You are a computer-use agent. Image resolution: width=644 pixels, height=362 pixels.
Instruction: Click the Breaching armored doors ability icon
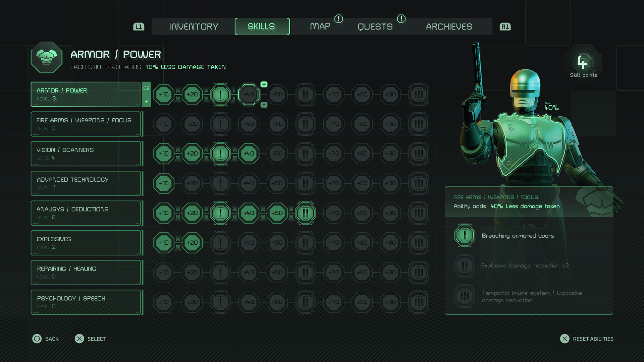[465, 236]
